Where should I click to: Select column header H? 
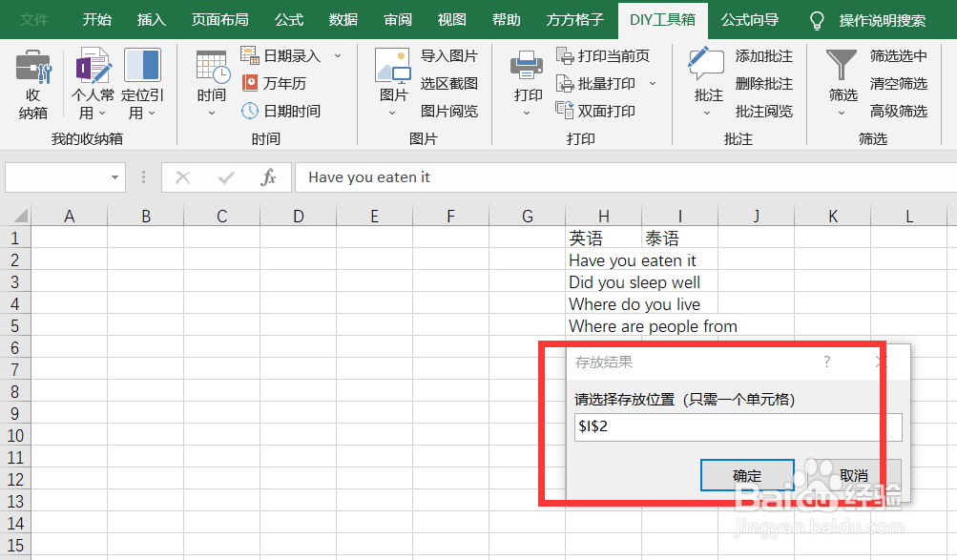604,216
